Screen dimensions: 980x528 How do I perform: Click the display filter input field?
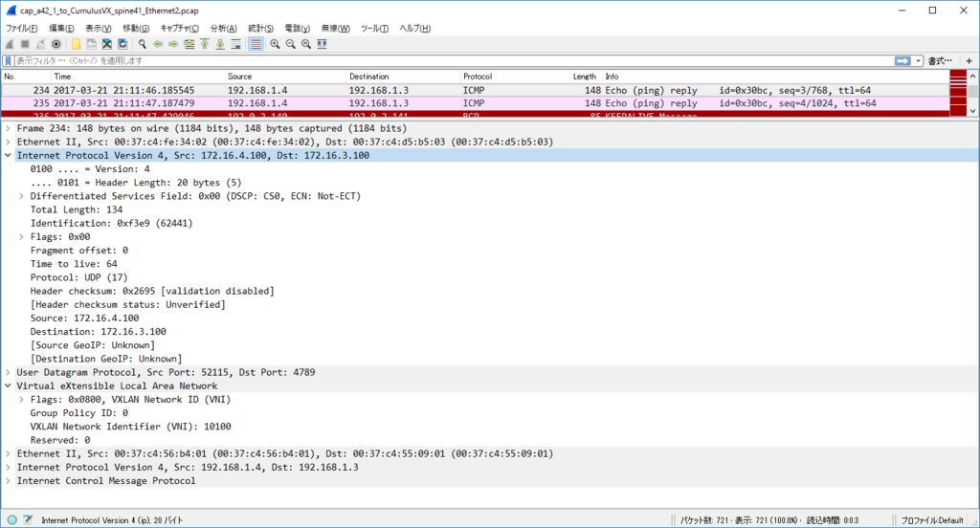pos(453,61)
